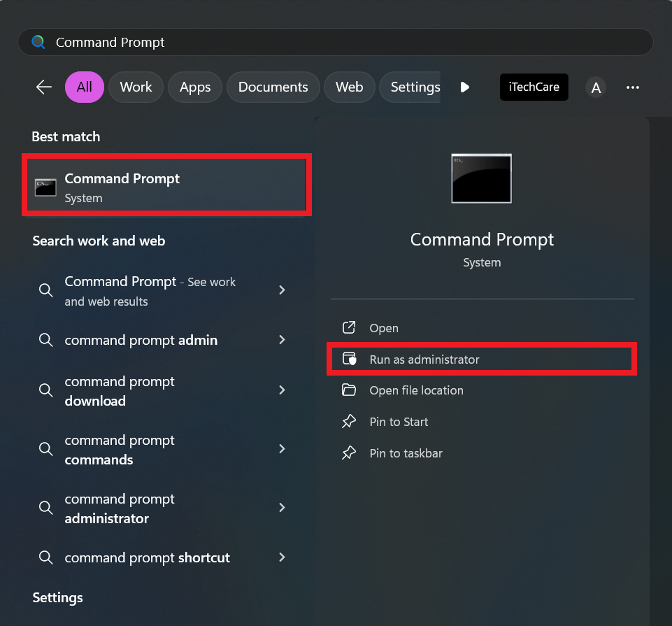Select 'Command Prompt - See work and web results'
The width and height of the screenshot is (672, 626).
[x=150, y=291]
